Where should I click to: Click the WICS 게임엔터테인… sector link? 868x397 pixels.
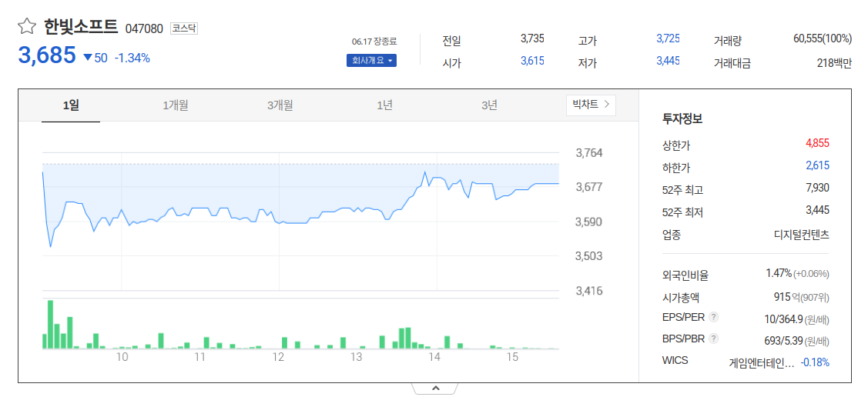762,362
